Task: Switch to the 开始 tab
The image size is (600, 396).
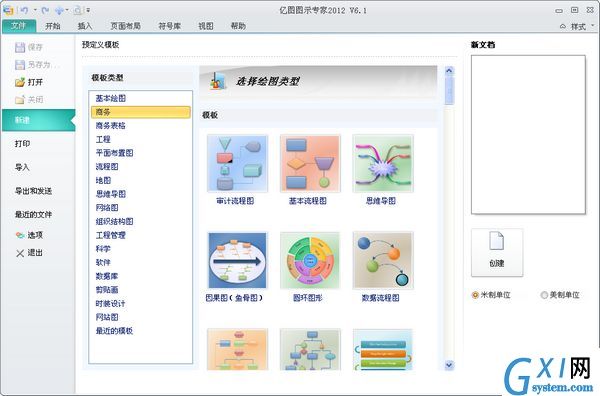Action: (x=53, y=26)
